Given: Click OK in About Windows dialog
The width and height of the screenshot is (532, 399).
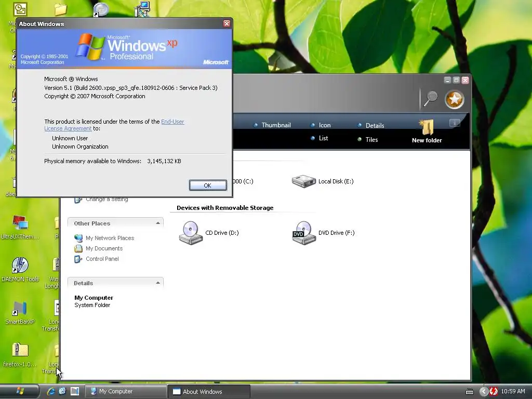Looking at the screenshot, I should (208, 185).
